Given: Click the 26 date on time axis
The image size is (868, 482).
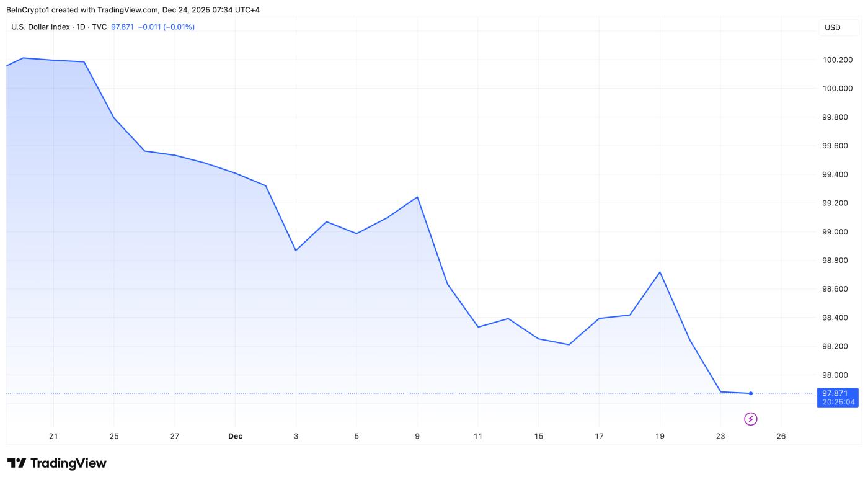Looking at the screenshot, I should pos(781,436).
